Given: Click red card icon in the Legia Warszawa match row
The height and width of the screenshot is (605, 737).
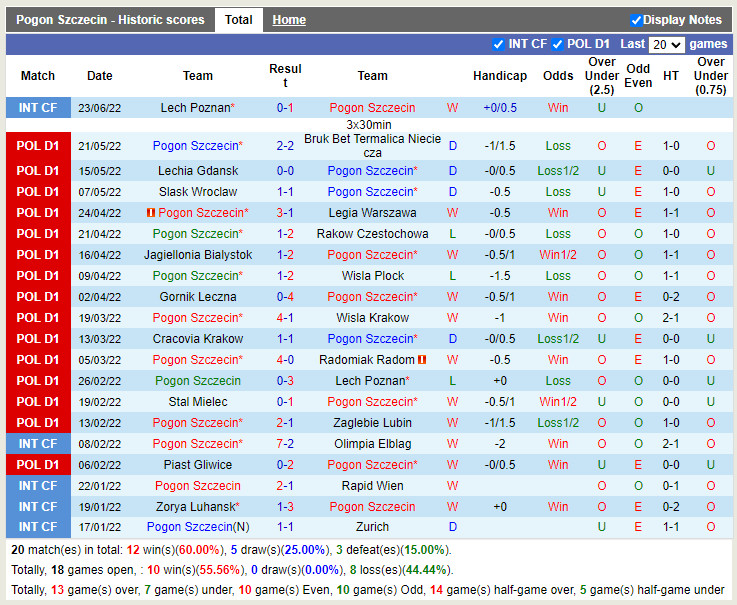Looking at the screenshot, I should coord(151,213).
